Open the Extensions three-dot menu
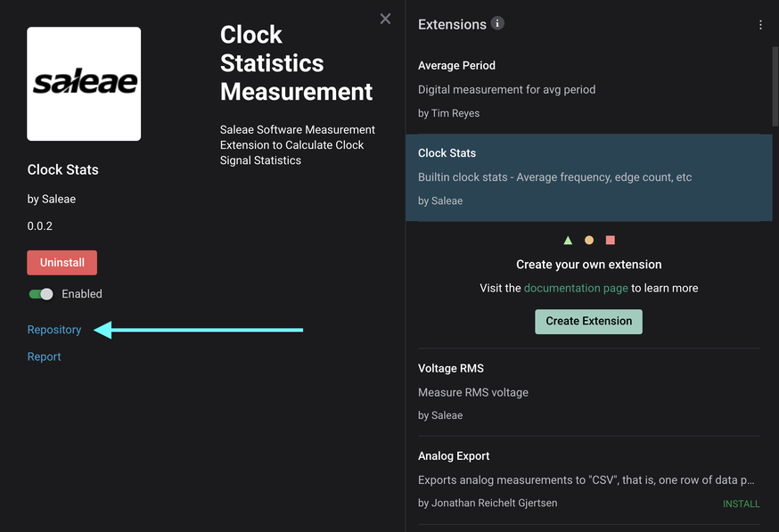The image size is (779, 532). (760, 25)
